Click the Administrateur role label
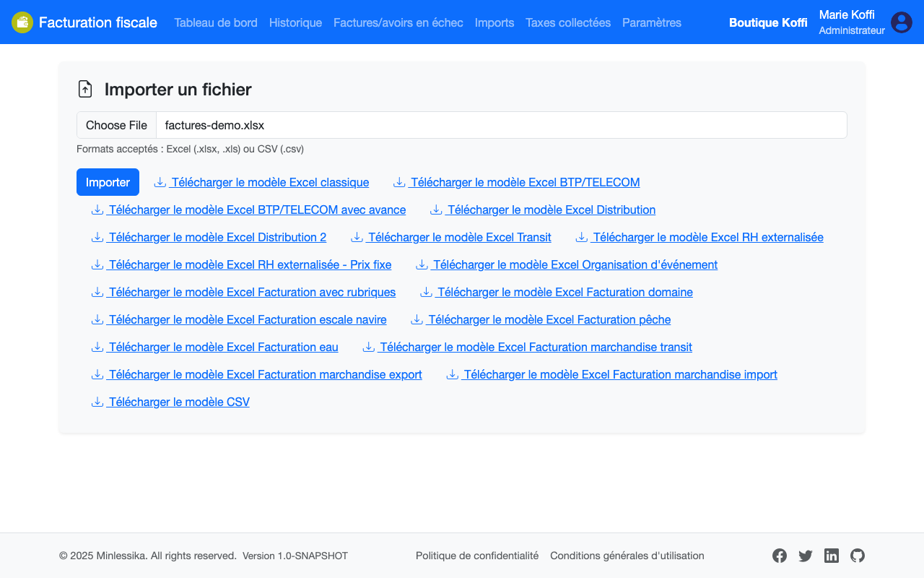924x578 pixels. (x=852, y=30)
